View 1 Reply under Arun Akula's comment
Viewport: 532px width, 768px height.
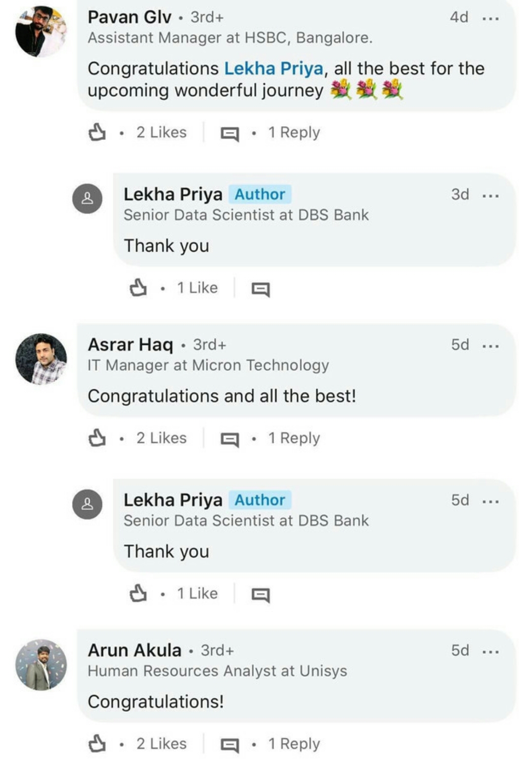[294, 743]
